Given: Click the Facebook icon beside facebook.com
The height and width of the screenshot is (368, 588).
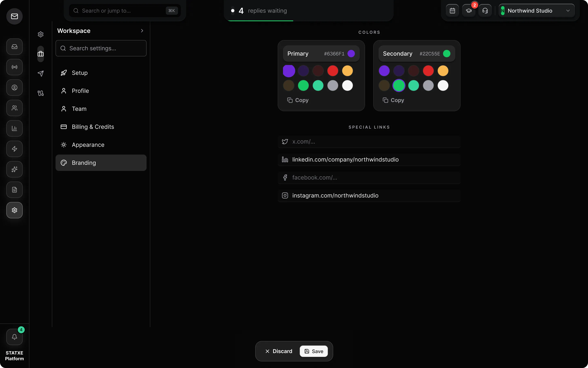Looking at the screenshot, I should point(285,177).
